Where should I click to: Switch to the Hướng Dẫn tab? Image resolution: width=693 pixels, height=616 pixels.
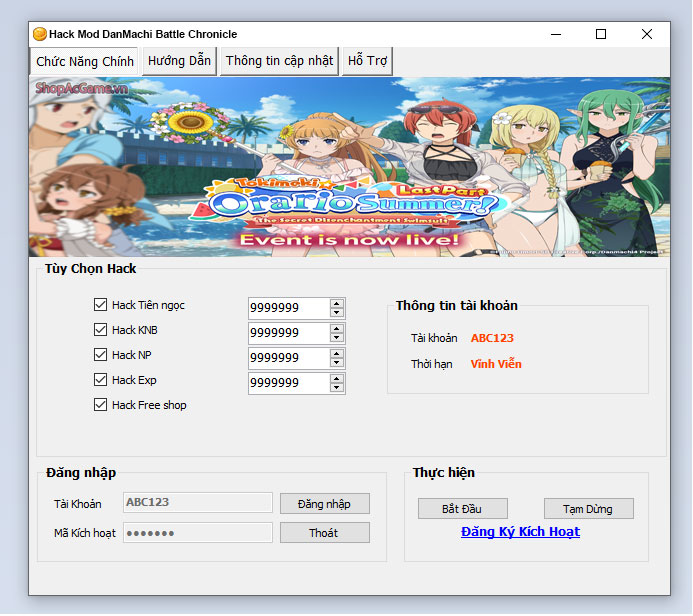[179, 61]
